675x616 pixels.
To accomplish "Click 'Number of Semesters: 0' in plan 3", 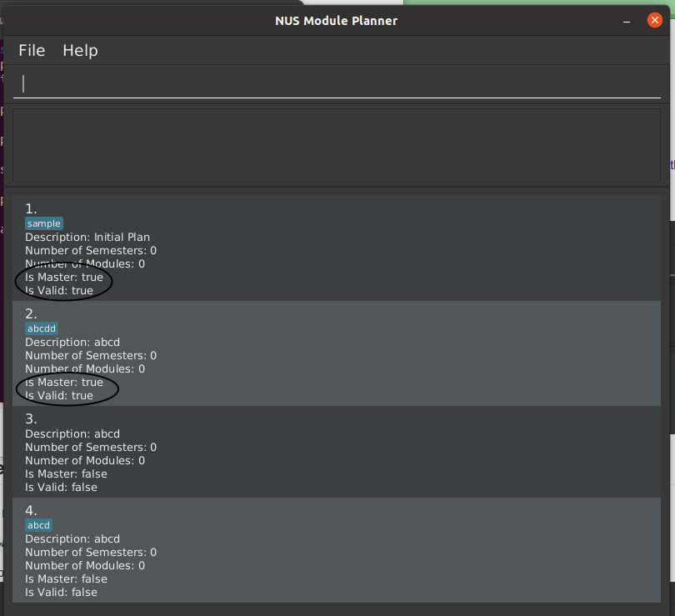I will click(91, 448).
